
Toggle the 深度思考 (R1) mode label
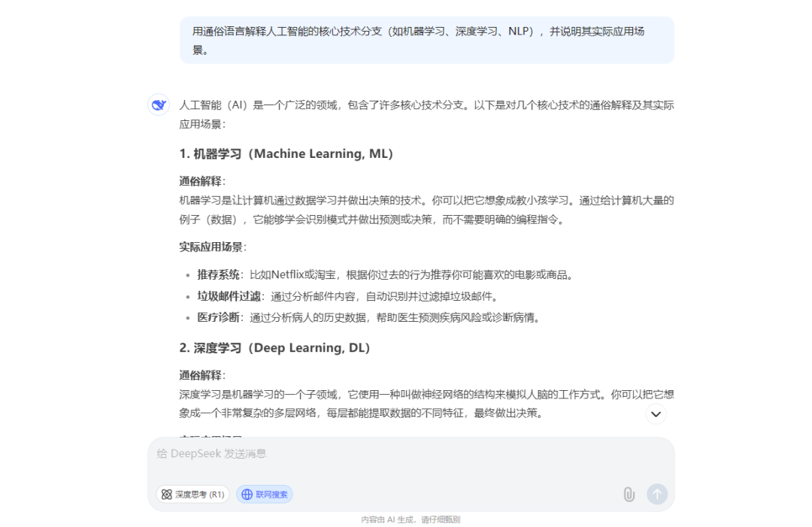tap(200, 495)
